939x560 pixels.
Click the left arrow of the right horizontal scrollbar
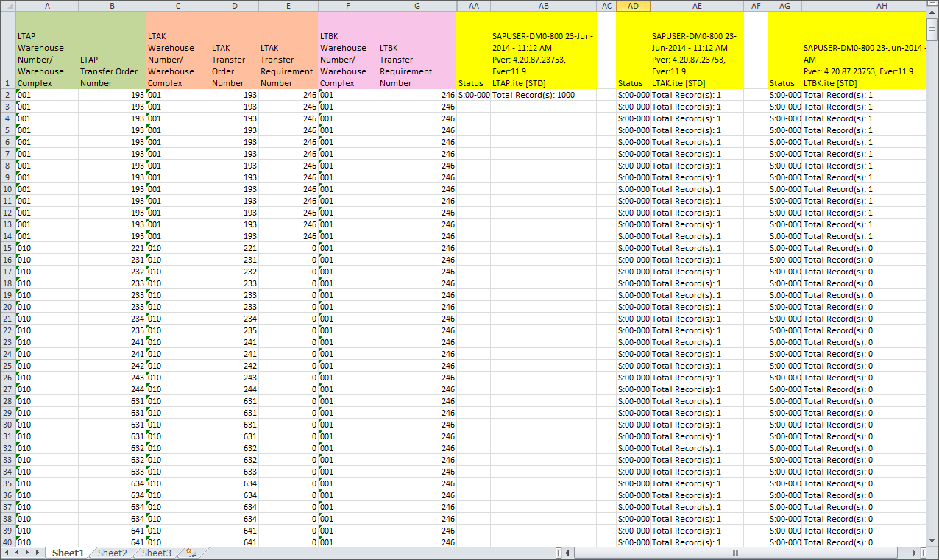click(x=567, y=553)
